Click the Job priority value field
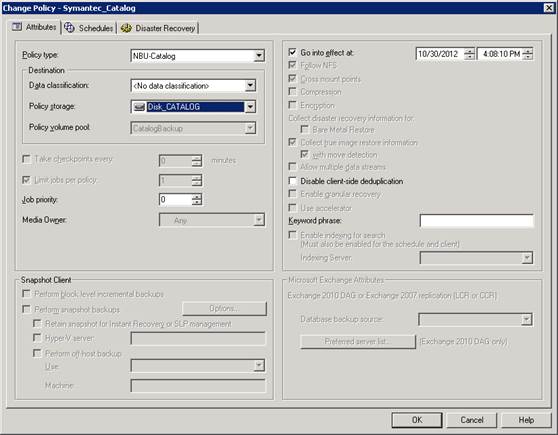 175,199
